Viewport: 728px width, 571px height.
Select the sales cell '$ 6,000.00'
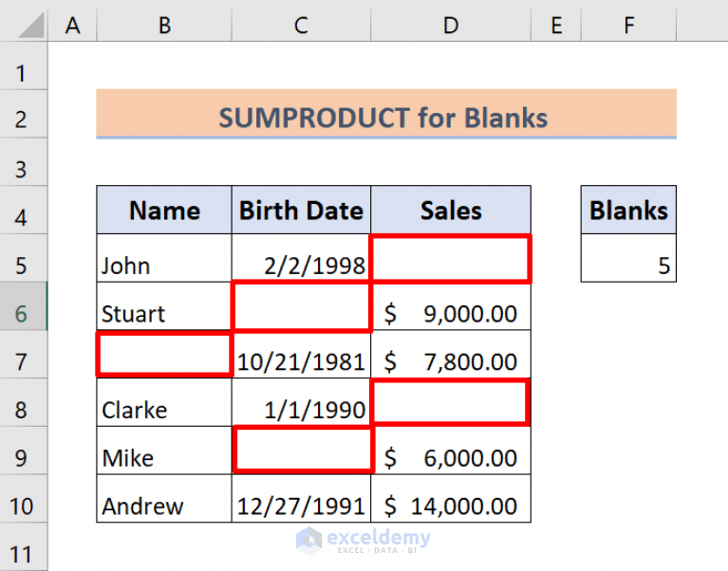451,451
